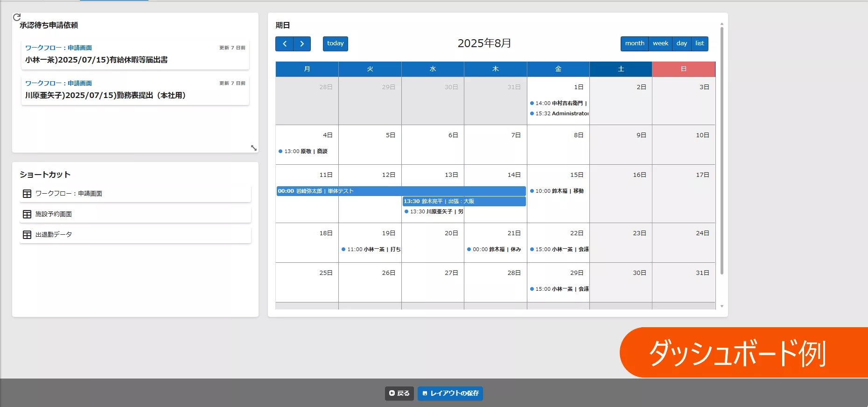Open request 川原亜矢子 勤務表提出
Viewport: 868px width, 407px height.
(135, 90)
